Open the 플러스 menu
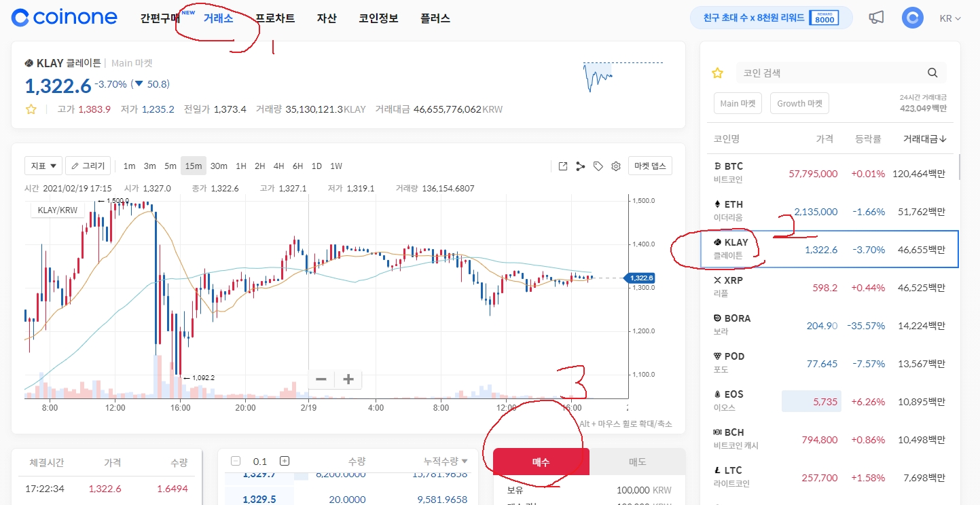The width and height of the screenshot is (980, 505). coord(435,18)
